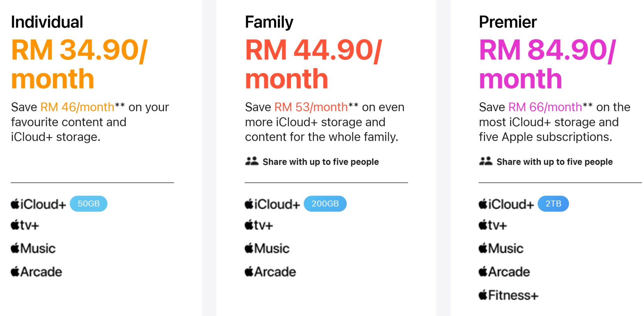
Task: Click the Apple Arcade logo in Family plan
Action: (x=270, y=272)
